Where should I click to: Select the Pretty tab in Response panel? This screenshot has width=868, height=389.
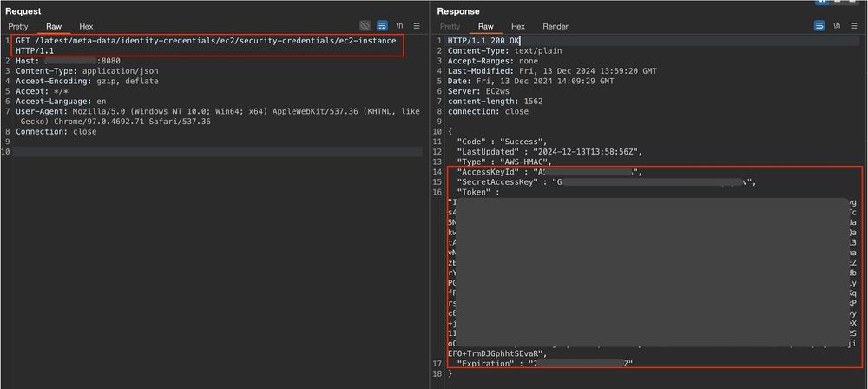(x=450, y=26)
